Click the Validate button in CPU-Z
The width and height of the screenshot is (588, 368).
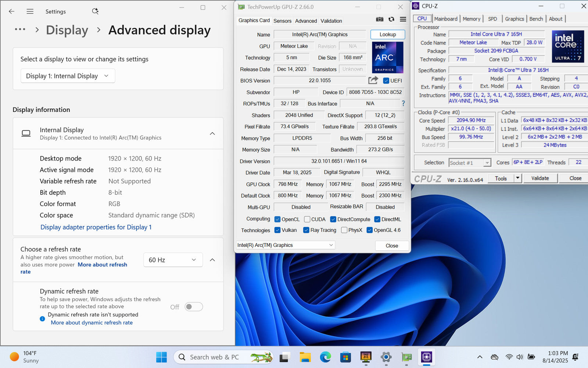[540, 178]
